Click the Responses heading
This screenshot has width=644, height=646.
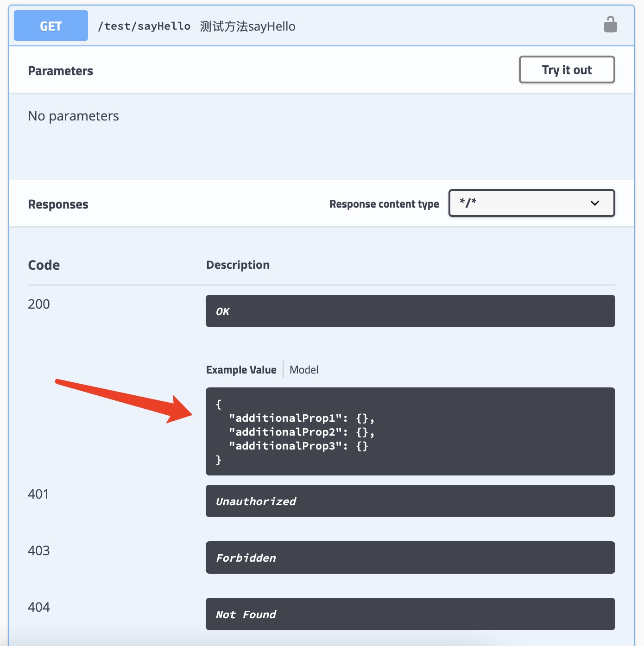point(58,204)
